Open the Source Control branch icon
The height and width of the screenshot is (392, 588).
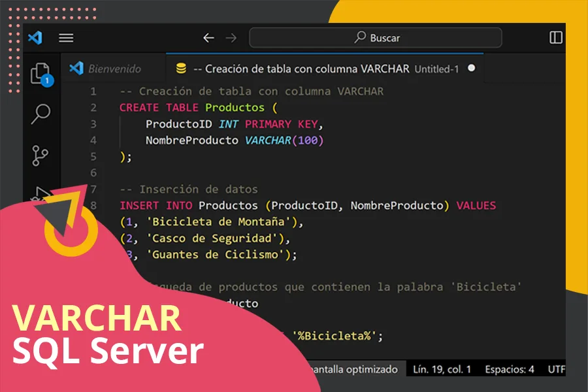(x=40, y=155)
